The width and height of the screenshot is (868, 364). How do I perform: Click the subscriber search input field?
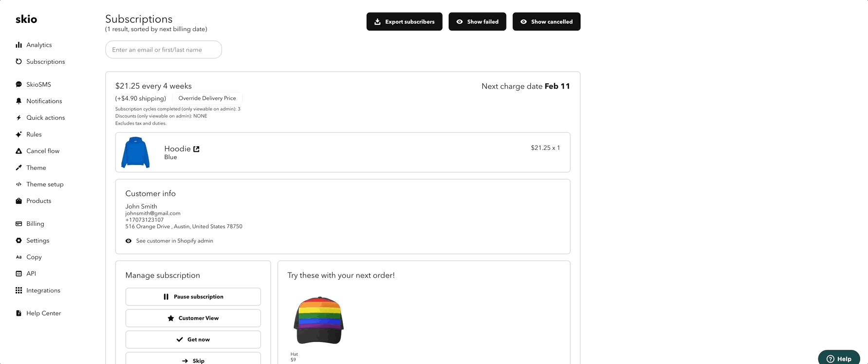click(x=163, y=50)
